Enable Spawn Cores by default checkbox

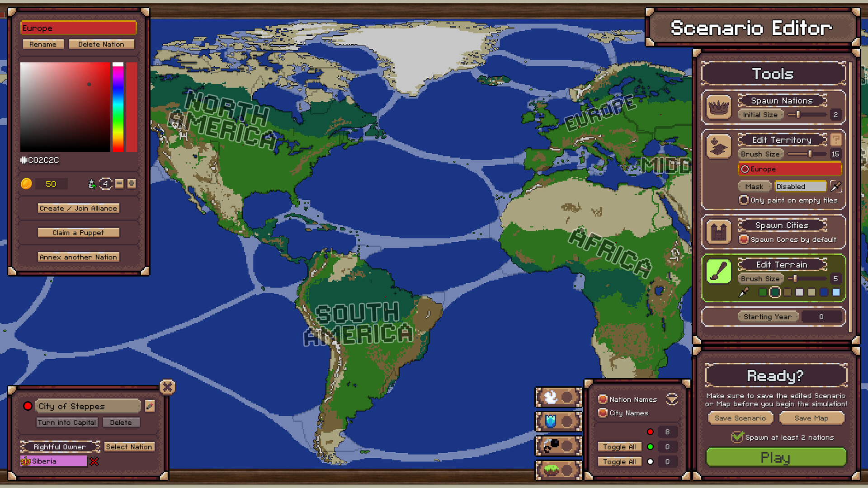[743, 239]
